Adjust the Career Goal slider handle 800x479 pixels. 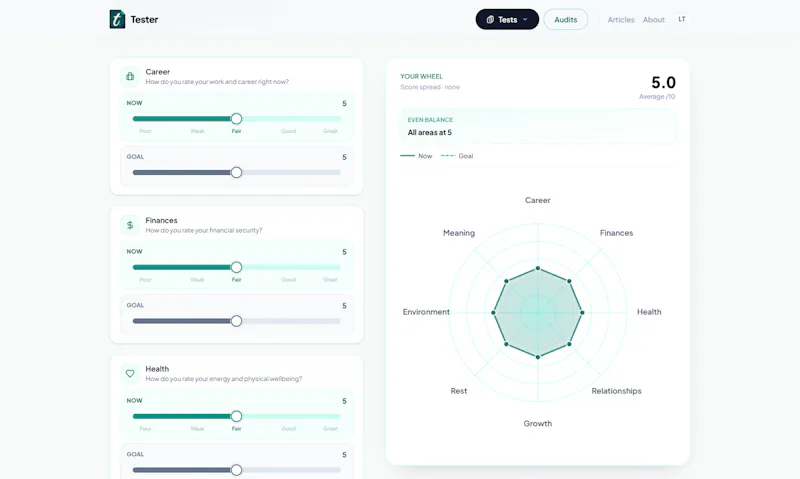236,172
